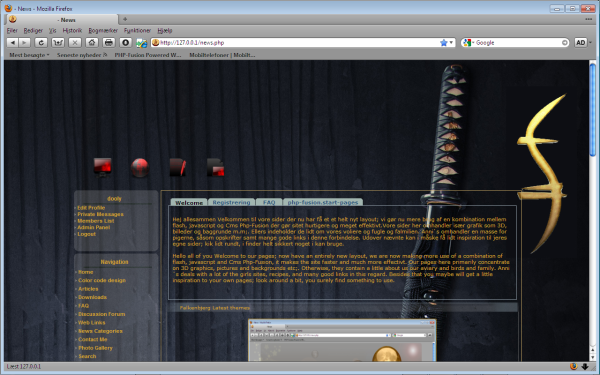Click the theme screenshot thumbnail preview
Screen dimensions: 600x375
(342, 340)
